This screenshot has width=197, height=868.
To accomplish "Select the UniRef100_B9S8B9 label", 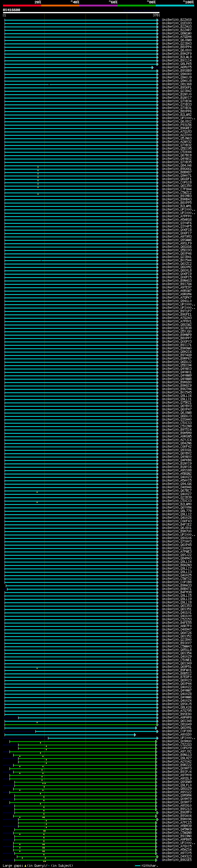I will point(177,71).
